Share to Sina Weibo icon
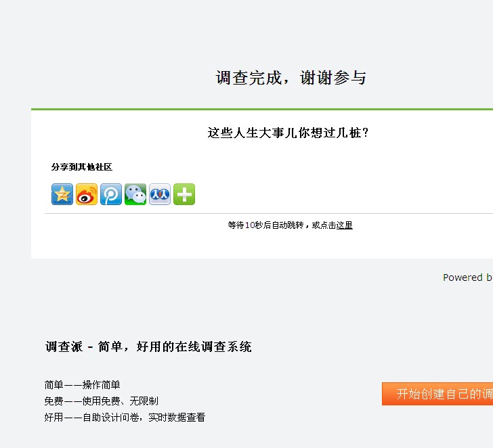 87,194
